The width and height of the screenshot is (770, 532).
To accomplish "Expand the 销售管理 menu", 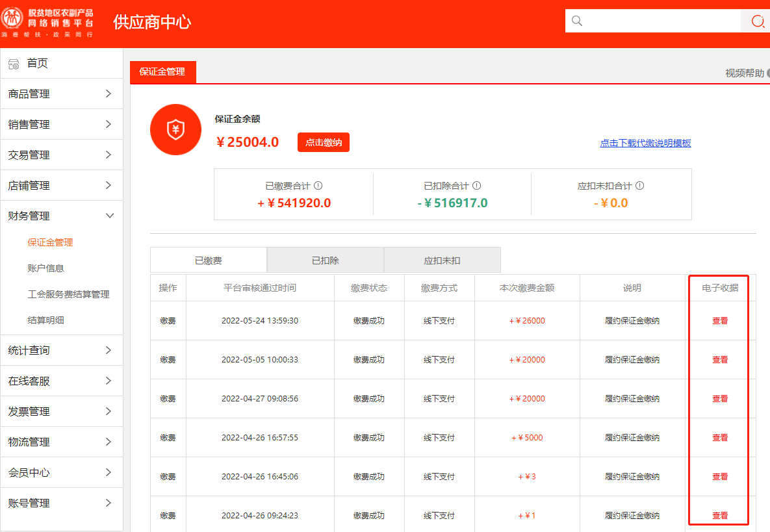I will [x=61, y=124].
